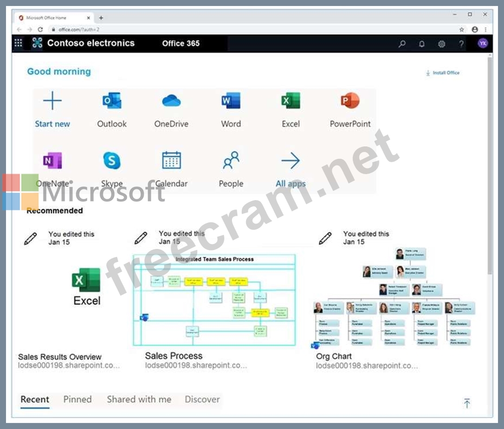Open the Sales Process diagram thumbnail
The height and width of the screenshot is (429, 504).
coord(215,300)
